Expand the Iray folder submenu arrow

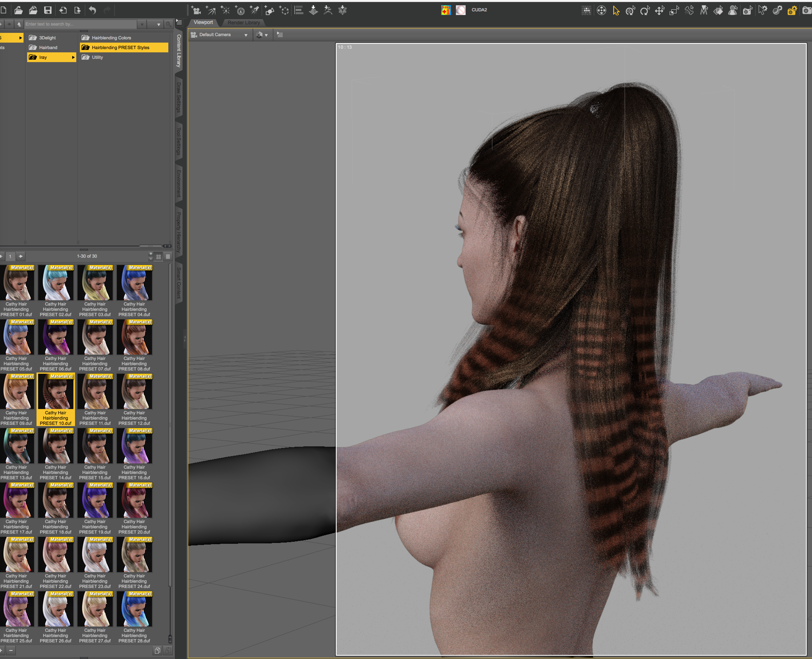tap(73, 57)
